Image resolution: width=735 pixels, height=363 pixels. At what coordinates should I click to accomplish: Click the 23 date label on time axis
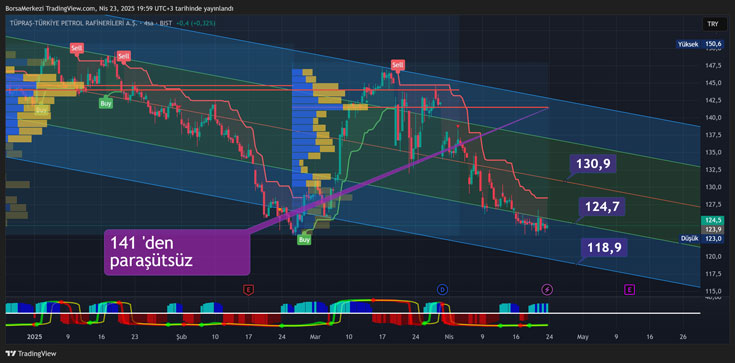click(x=135, y=337)
